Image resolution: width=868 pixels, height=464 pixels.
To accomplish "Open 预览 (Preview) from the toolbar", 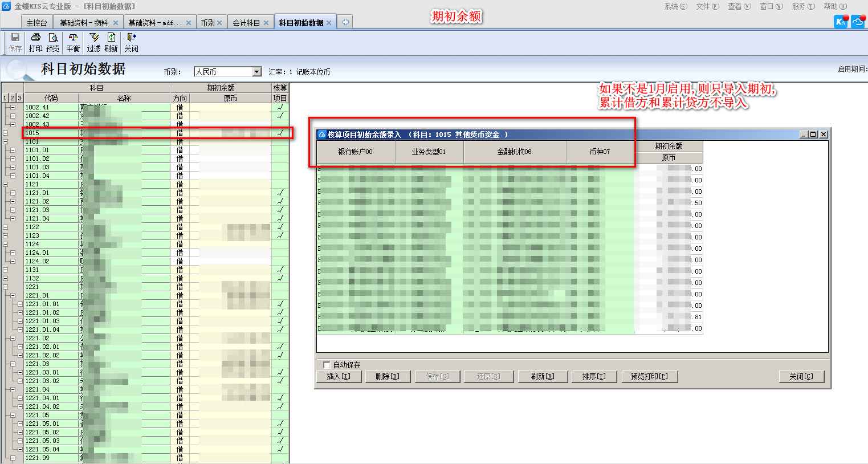I will pyautogui.click(x=53, y=42).
